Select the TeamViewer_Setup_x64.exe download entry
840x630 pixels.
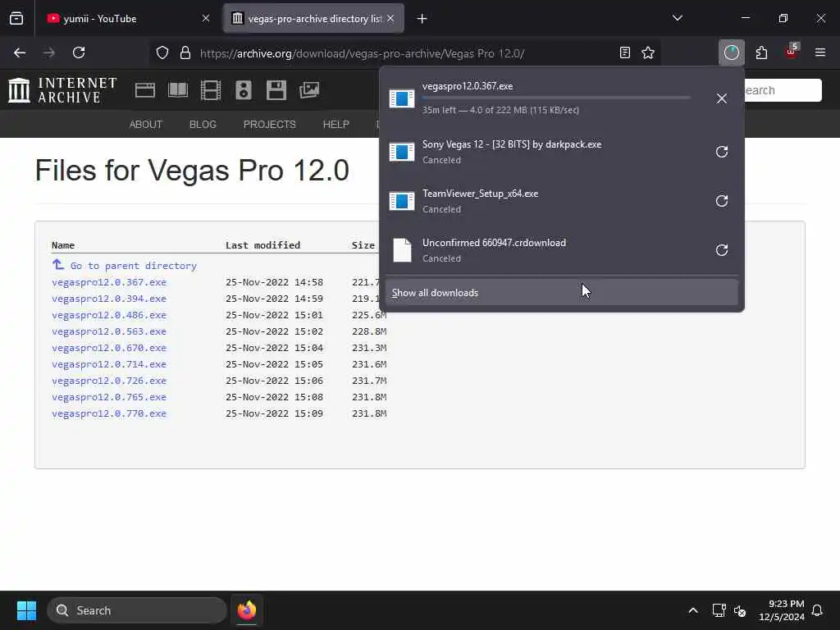coord(546,201)
